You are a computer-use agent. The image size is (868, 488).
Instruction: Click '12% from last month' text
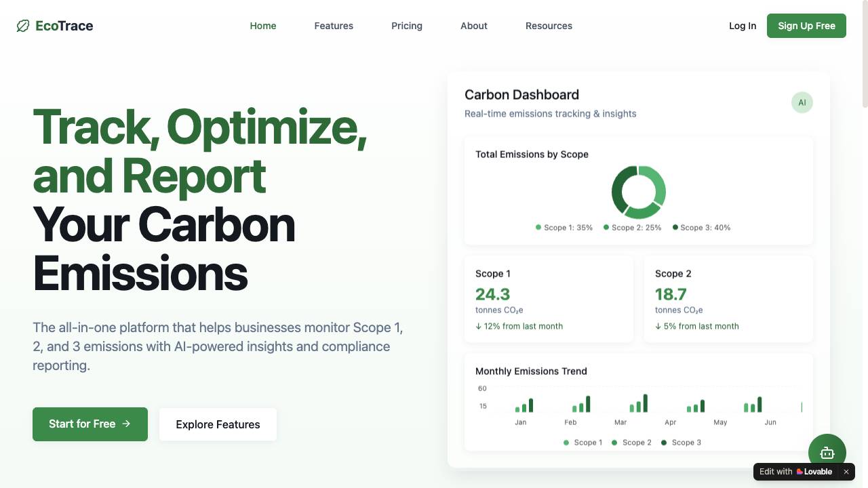pyautogui.click(x=524, y=326)
